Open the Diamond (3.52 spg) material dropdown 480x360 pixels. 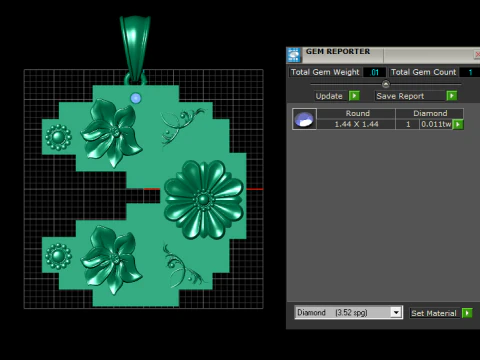(396, 313)
